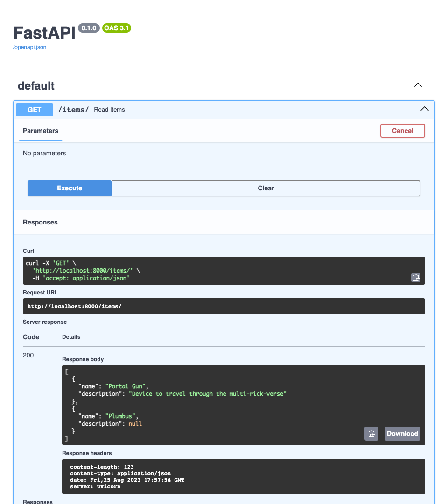Click Cancel to exit try-it-out mode
Image resolution: width=448 pixels, height=504 pixels.
(x=402, y=131)
